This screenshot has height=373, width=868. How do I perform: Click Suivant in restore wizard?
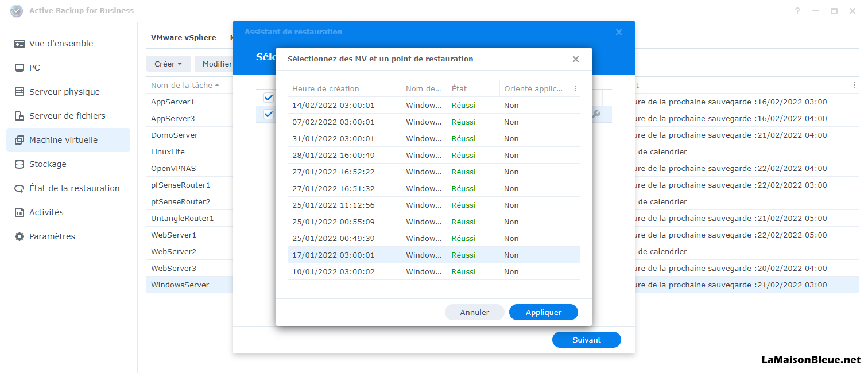[x=587, y=340]
